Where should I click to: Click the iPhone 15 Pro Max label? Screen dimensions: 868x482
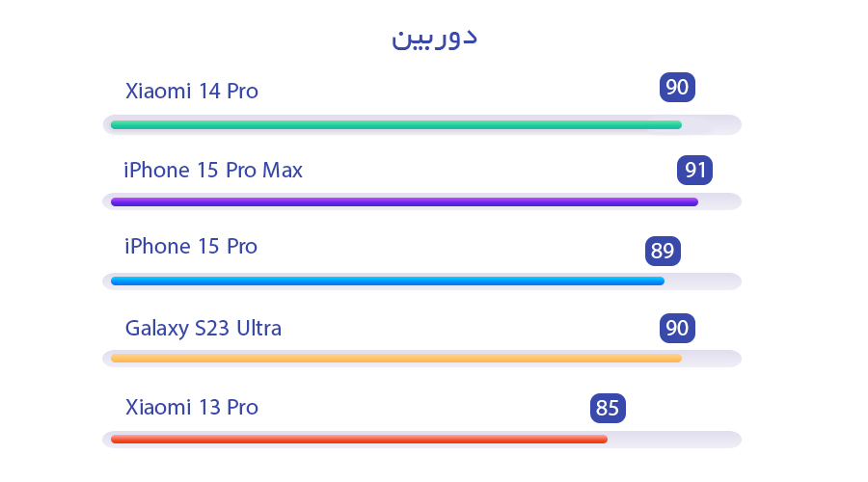[x=213, y=171]
